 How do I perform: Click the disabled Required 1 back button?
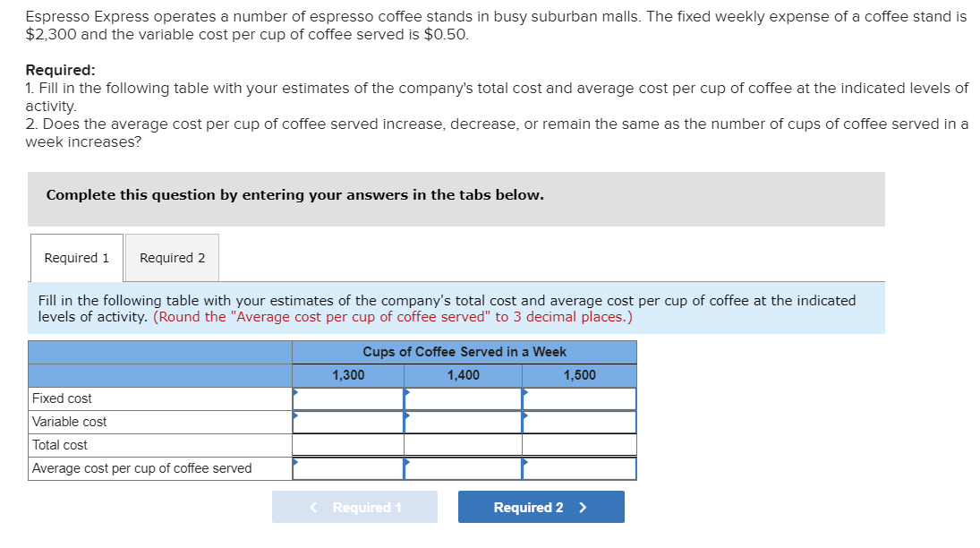(x=354, y=507)
